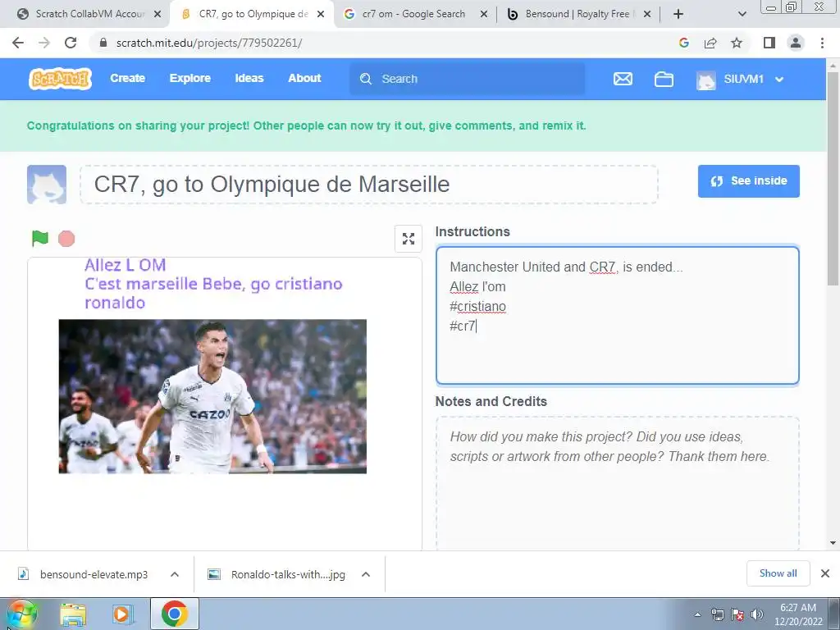Image resolution: width=840 pixels, height=630 pixels.
Task: Switch to Bensound Royalty Free tab
Action: pos(578,14)
